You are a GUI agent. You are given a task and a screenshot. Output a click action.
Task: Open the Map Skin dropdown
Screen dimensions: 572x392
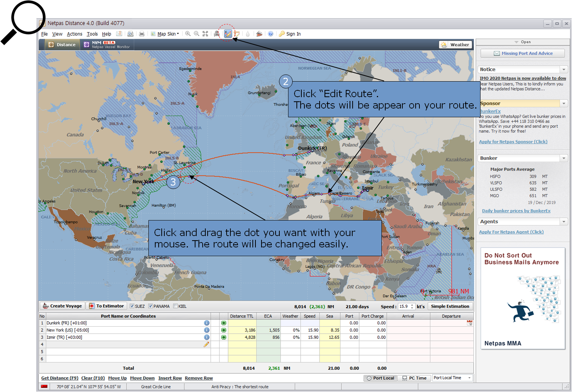pos(165,34)
